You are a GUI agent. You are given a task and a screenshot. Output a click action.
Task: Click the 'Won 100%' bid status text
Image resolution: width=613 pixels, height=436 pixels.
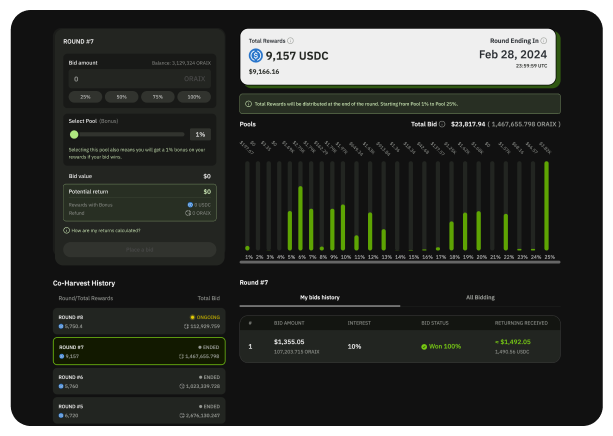[445, 347]
